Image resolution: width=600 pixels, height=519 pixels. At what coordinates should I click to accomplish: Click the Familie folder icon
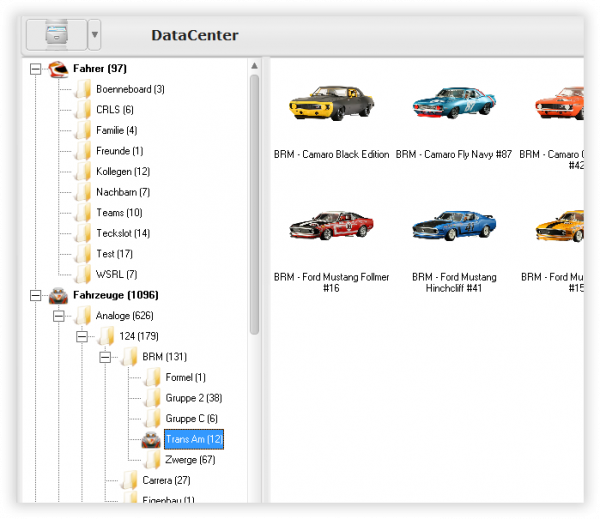click(x=83, y=131)
